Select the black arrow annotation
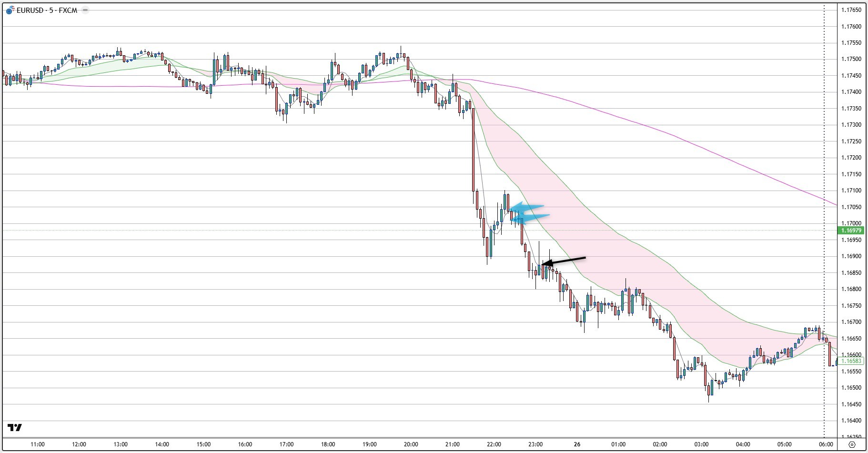 pyautogui.click(x=564, y=261)
